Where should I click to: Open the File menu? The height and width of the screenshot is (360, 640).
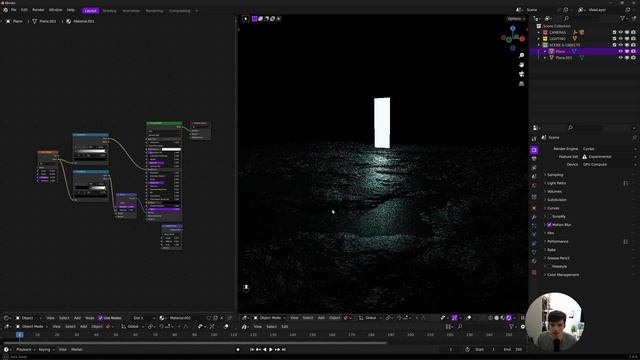13,10
